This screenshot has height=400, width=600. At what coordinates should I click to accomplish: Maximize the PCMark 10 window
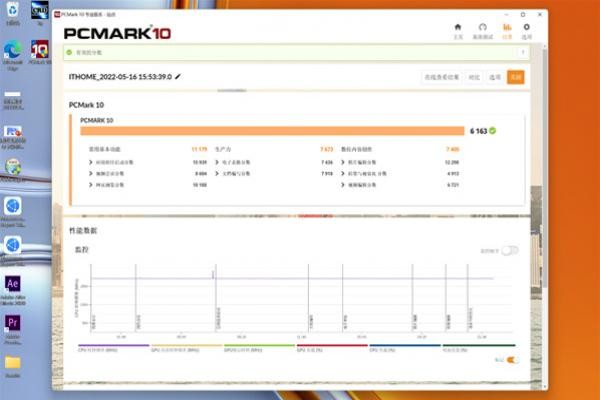tap(523, 15)
